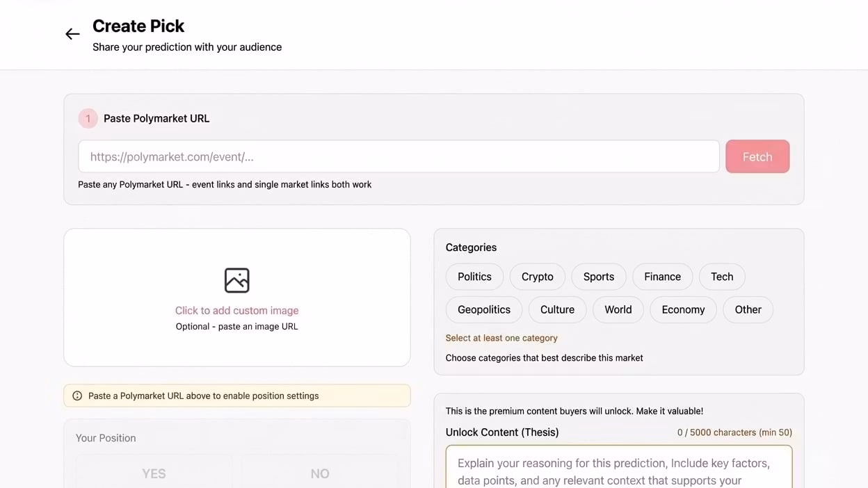The height and width of the screenshot is (488, 868).
Task: Focus the Polymarket URL input field
Action: point(399,156)
